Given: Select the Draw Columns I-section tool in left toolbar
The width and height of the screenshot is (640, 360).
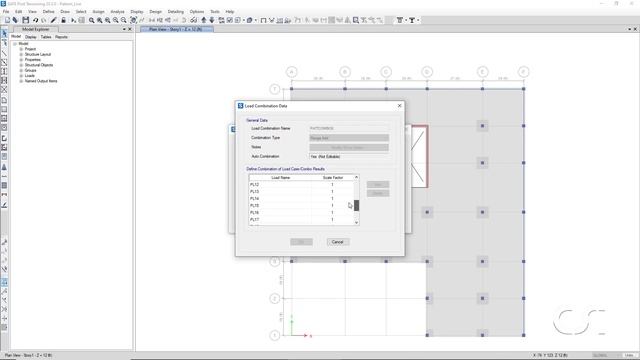Looking at the screenshot, I should point(4,71).
